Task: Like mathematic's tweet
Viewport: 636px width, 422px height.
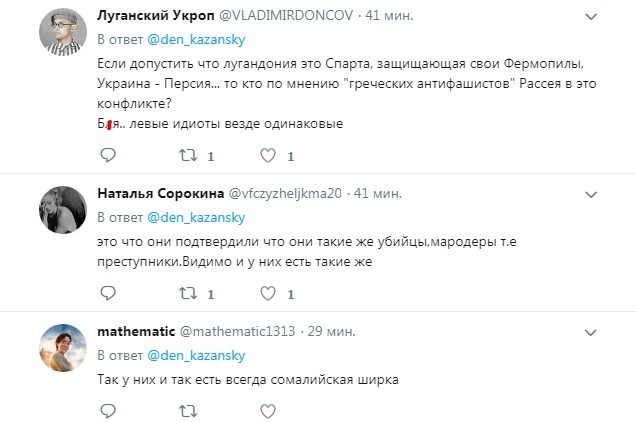Action: coord(267,409)
